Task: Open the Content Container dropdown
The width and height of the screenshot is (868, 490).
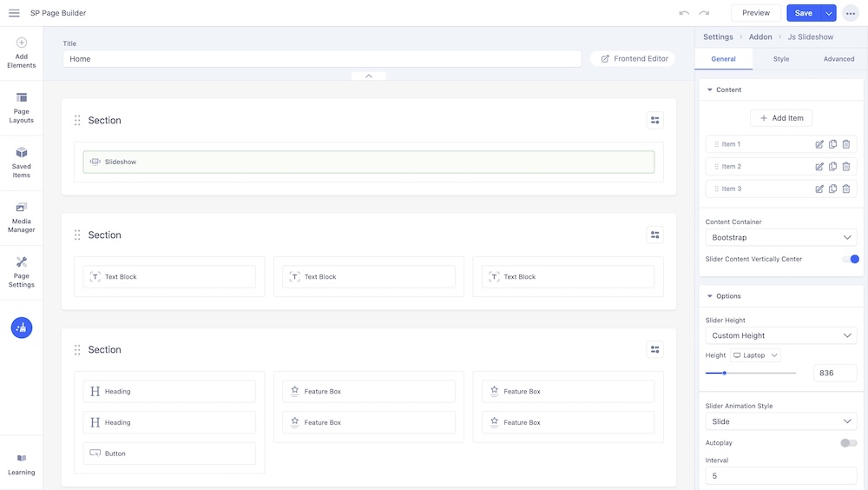Action: [780, 238]
